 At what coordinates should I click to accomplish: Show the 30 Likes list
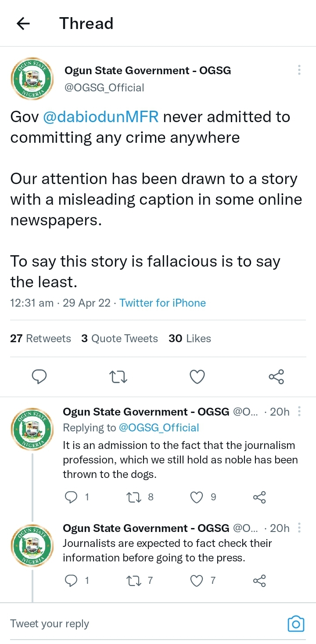(190, 339)
